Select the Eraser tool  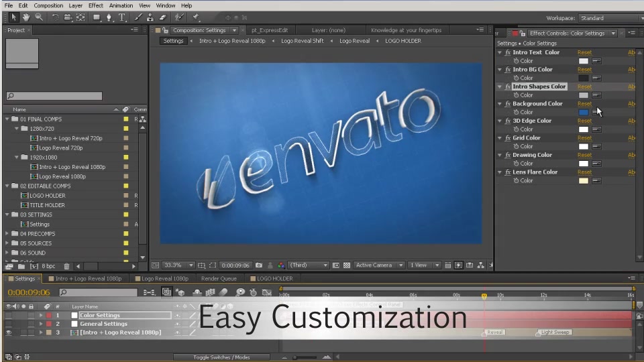coord(163,17)
